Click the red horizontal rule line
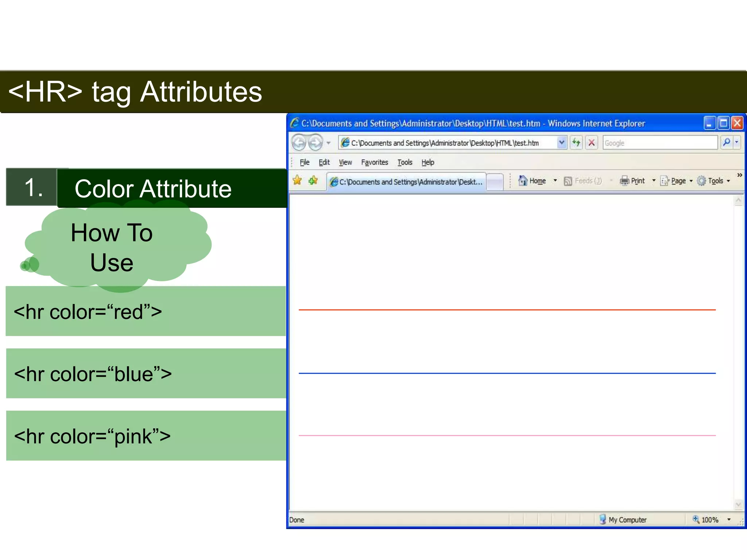This screenshot has height=560, width=747. coord(507,310)
